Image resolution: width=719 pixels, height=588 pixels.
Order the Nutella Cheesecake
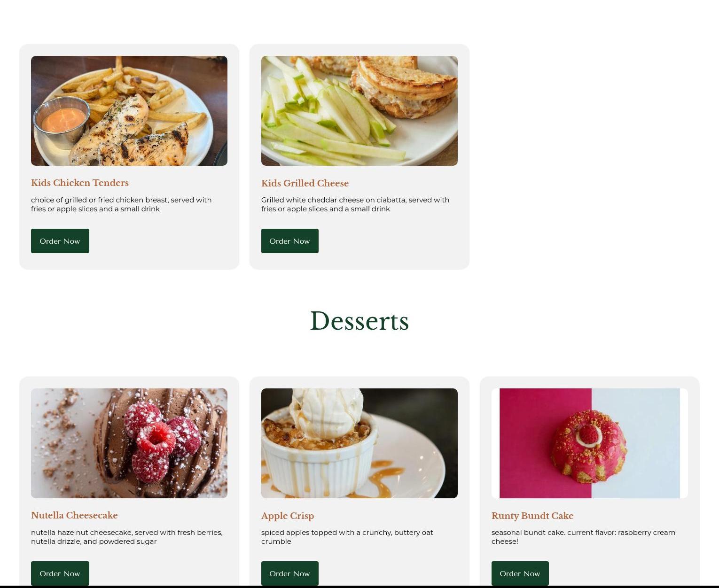[60, 573]
